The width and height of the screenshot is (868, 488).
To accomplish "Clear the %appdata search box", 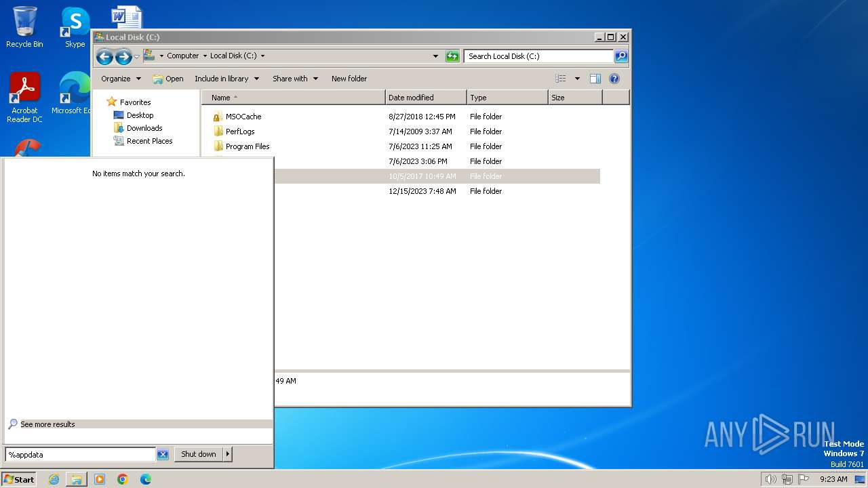I will coord(163,455).
